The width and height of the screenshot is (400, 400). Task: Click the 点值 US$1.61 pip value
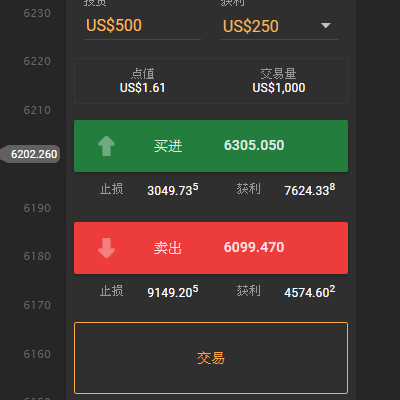coord(142,81)
